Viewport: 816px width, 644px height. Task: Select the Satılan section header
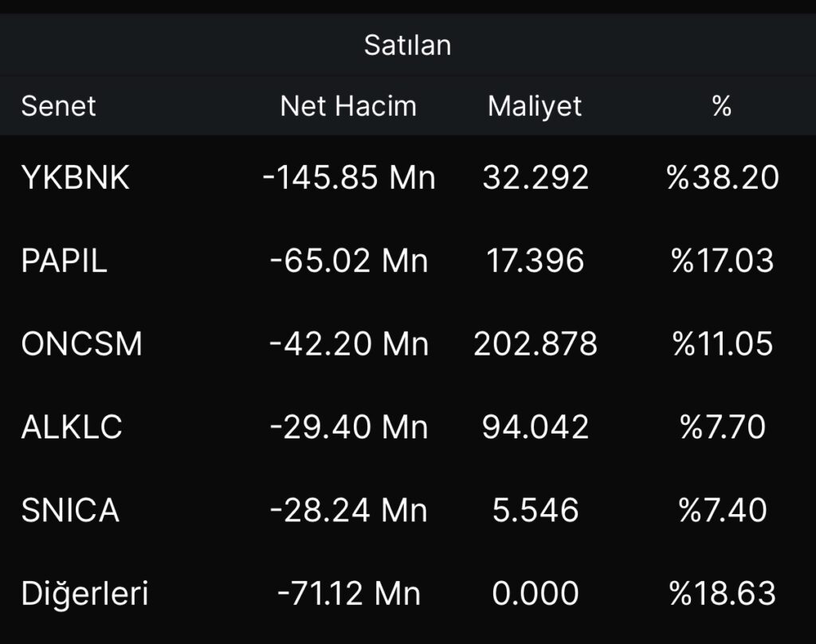407,45
